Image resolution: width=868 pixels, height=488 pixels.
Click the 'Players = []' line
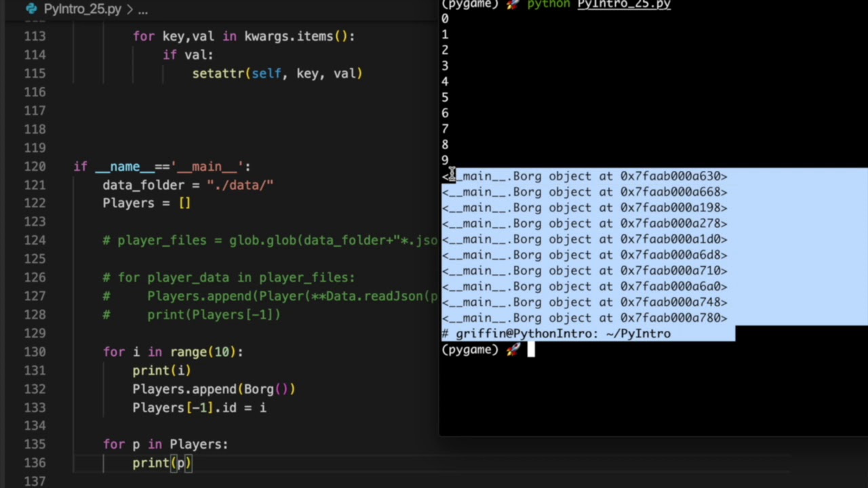tap(147, 203)
